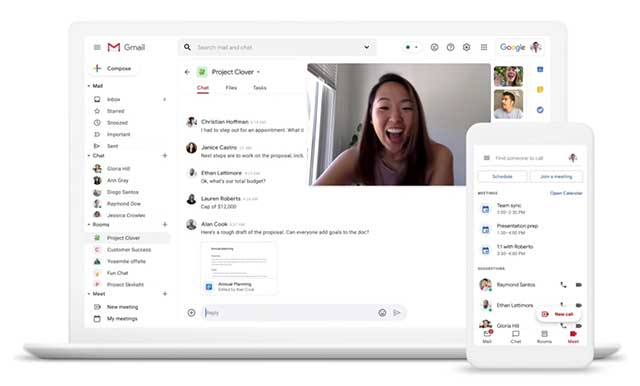This screenshot has height=386, width=640.
Task: Collapse the Mail section in sidebar
Action: (89, 86)
